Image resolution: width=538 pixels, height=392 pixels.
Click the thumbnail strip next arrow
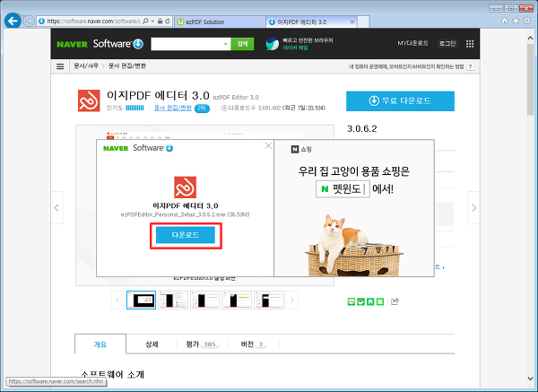click(x=292, y=301)
